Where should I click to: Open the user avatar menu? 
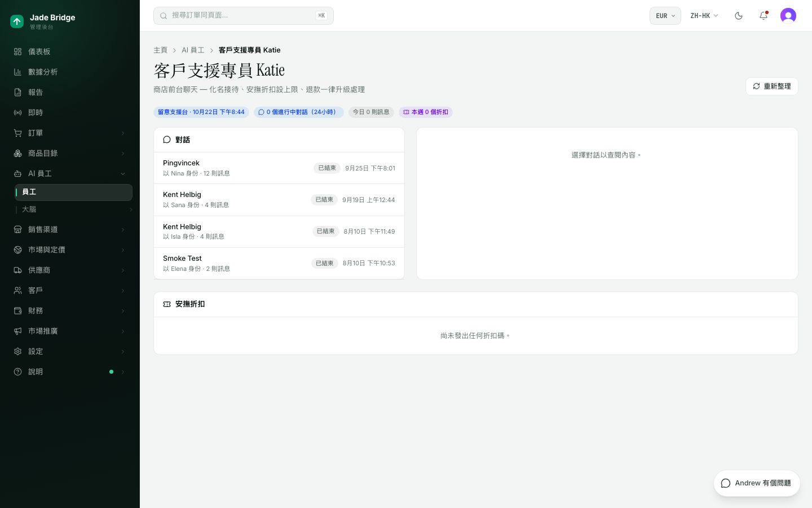788,16
